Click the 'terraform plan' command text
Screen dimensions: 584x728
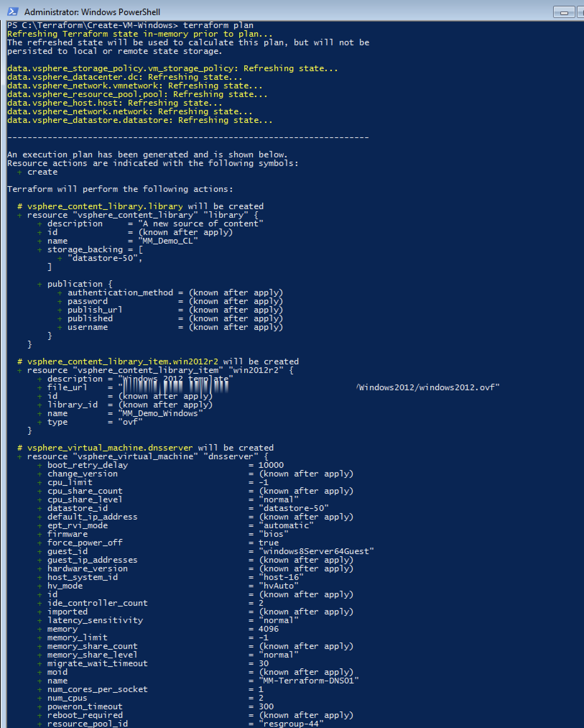pyautogui.click(x=218, y=26)
